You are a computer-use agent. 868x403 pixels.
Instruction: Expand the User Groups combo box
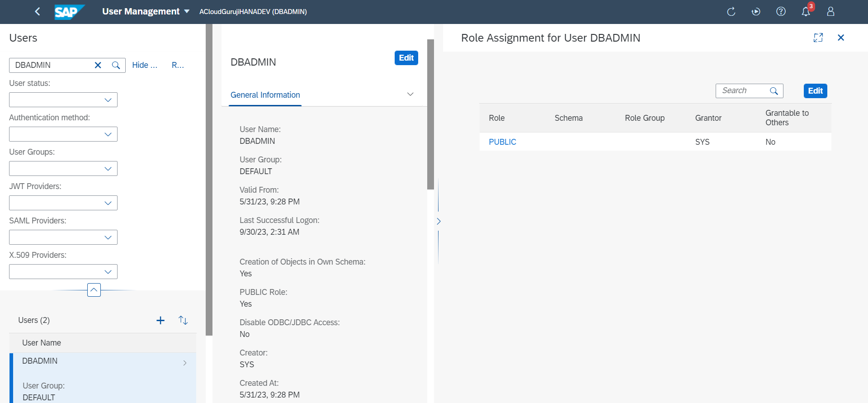tap(108, 169)
